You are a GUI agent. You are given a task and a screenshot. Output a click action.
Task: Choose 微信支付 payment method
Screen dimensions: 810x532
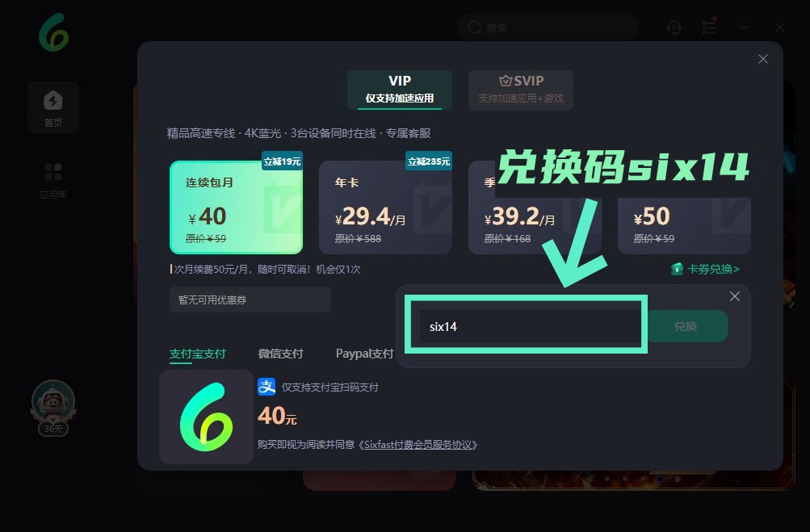(x=280, y=354)
